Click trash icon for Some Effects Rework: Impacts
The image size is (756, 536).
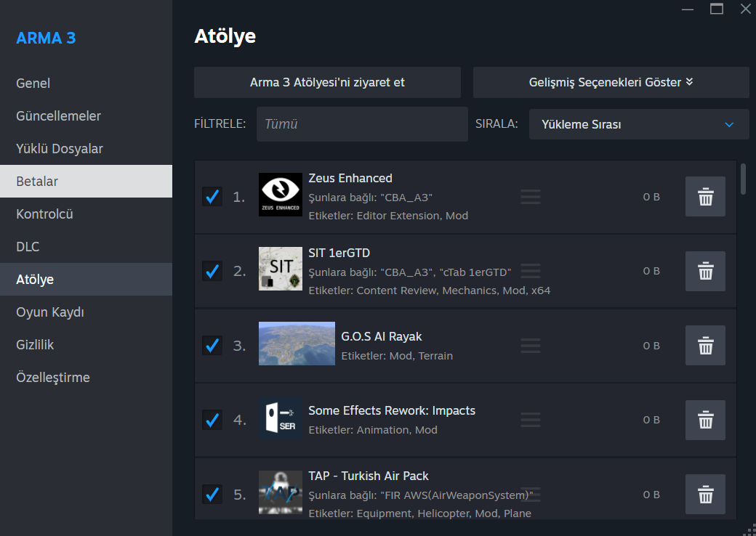pos(705,420)
